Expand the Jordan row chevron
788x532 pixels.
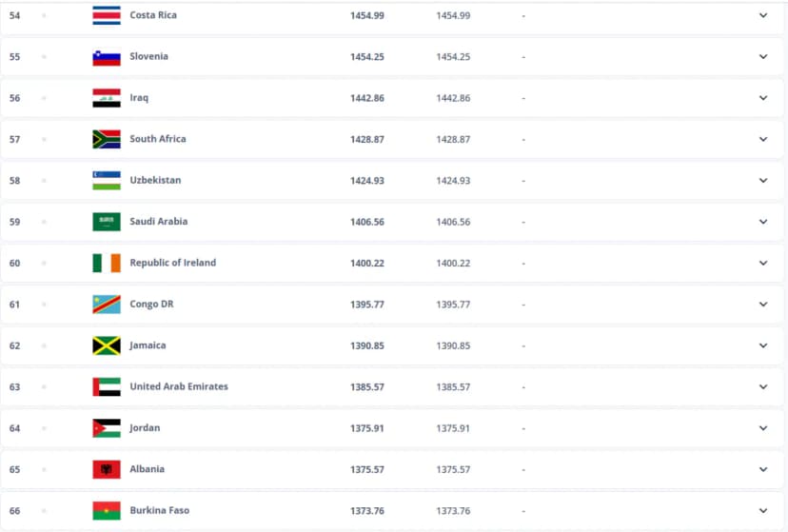pyautogui.click(x=763, y=428)
